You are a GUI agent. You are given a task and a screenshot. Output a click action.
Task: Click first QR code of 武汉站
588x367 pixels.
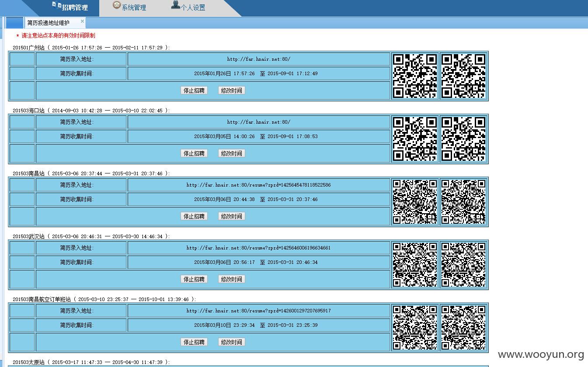(x=415, y=265)
